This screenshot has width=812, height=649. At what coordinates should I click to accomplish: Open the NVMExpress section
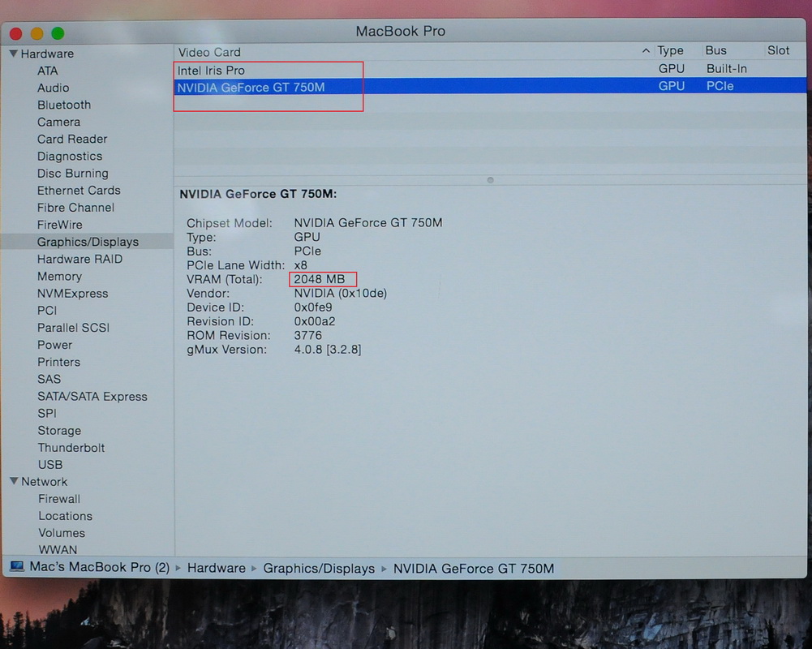tap(73, 294)
